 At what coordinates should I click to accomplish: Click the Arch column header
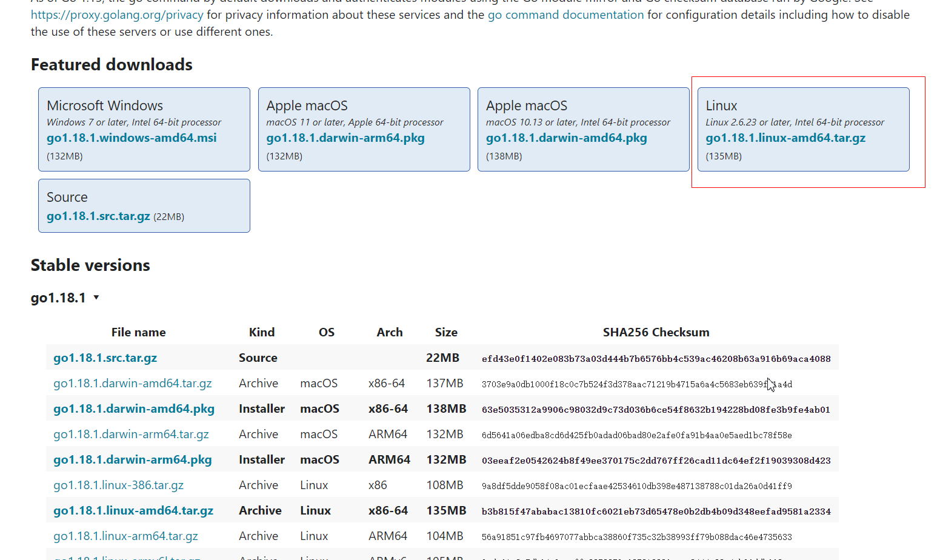pos(390,332)
